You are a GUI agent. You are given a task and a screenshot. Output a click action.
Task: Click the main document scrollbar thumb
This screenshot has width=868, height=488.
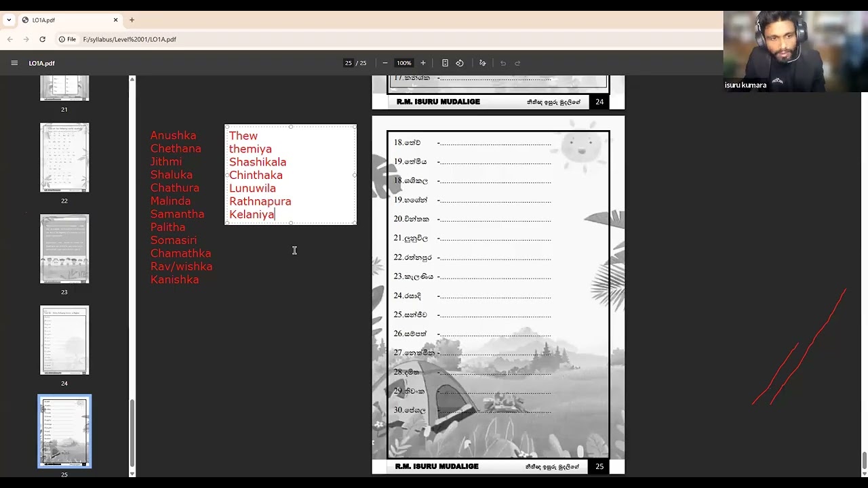[864, 460]
